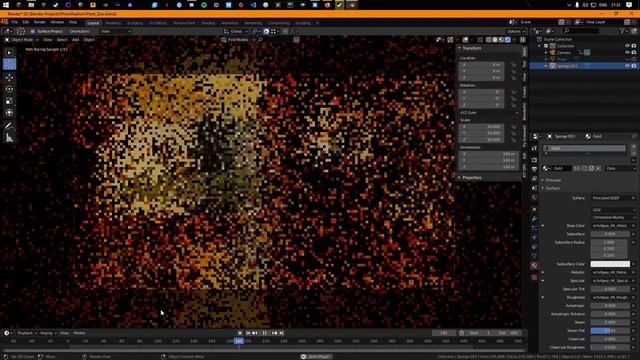Image resolution: width=640 pixels, height=360 pixels.
Task: Toggle X-ray mode in viewport header
Action: [480, 40]
